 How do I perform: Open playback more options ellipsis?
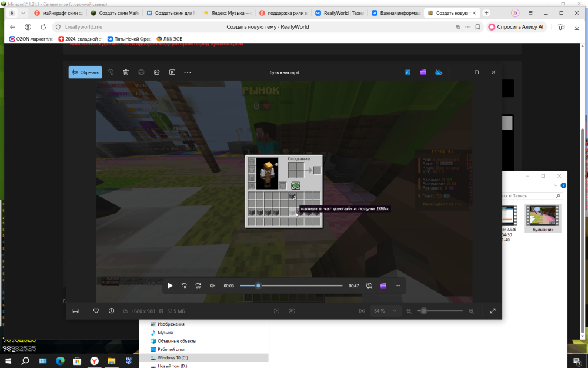pos(398,286)
